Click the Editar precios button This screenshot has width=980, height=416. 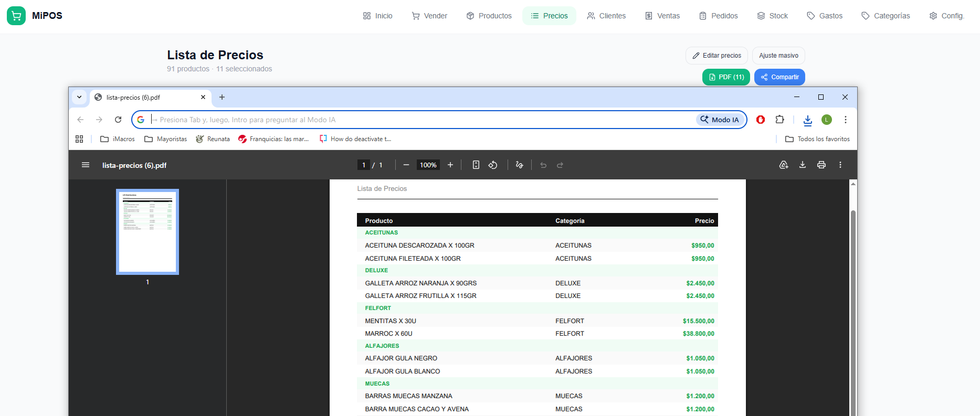click(x=716, y=56)
